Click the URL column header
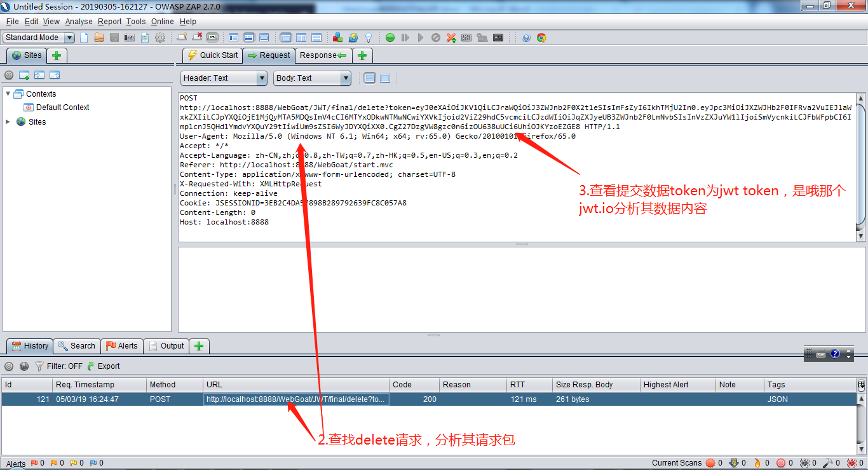 pyautogui.click(x=296, y=385)
